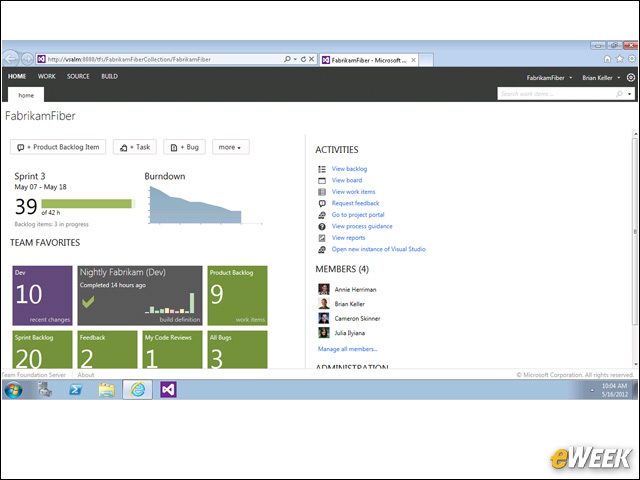Screen dimensions: 640x480
Task: Click the About footer link
Action: click(x=86, y=375)
